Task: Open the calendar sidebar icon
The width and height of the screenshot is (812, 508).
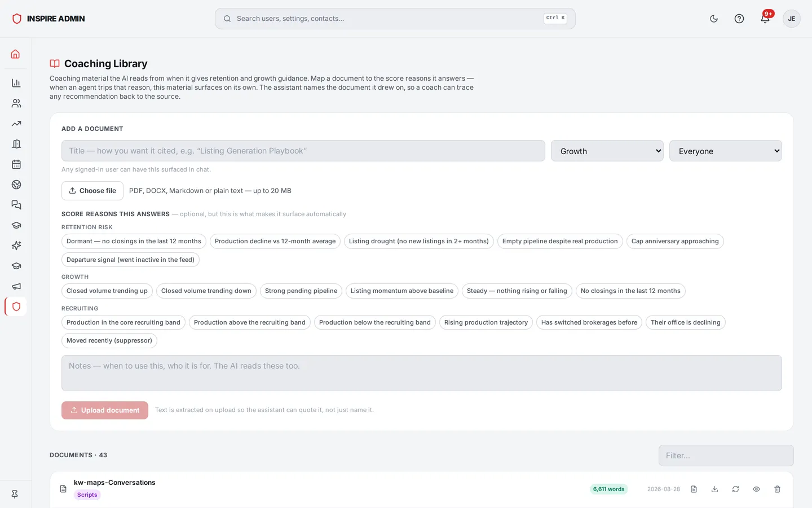Action: click(16, 164)
